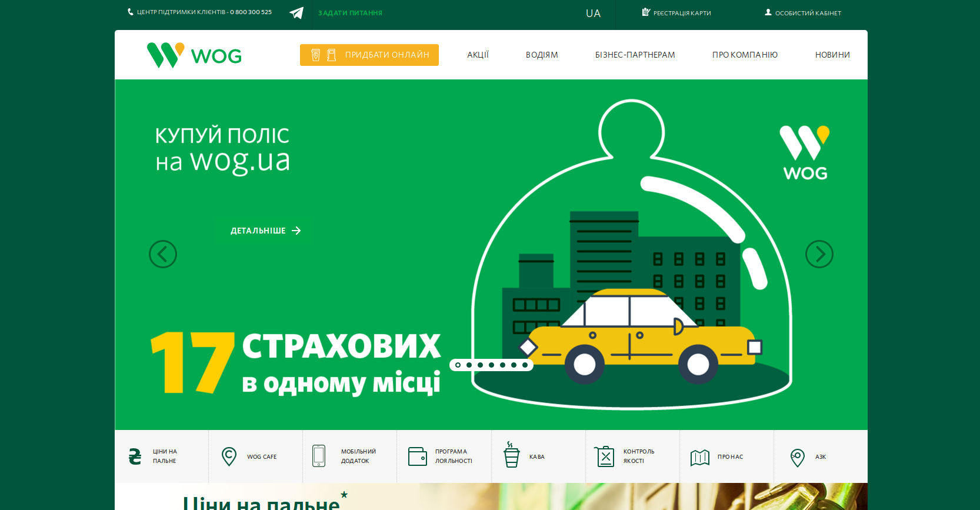980x510 pixels.
Task: Open WOG CAFE quick link text
Action: point(262,456)
